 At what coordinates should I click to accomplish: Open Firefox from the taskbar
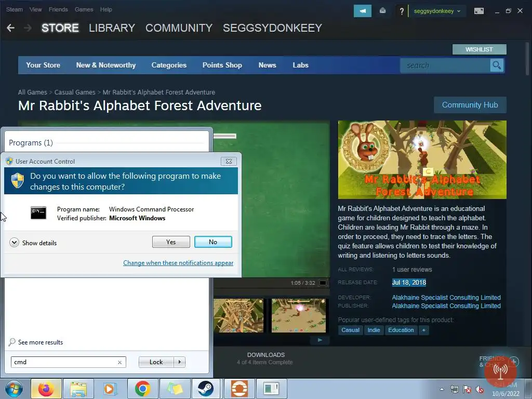(x=46, y=389)
